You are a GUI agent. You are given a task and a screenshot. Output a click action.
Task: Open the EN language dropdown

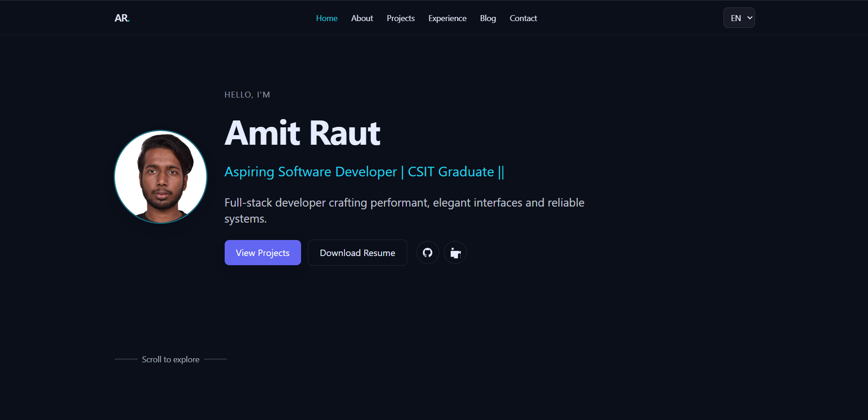739,18
